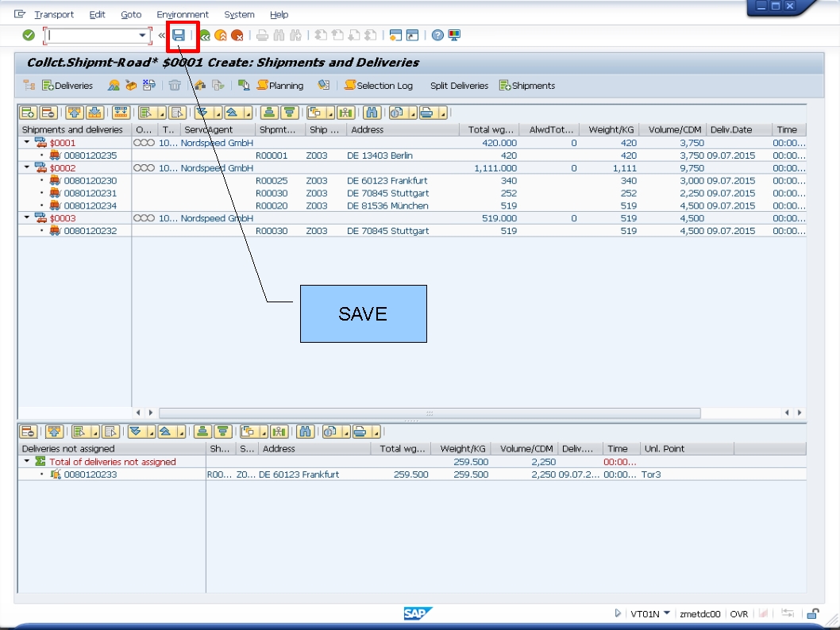Click the Back arrow in the toolbar
Viewport: 840px width, 630px height.
pos(203,35)
